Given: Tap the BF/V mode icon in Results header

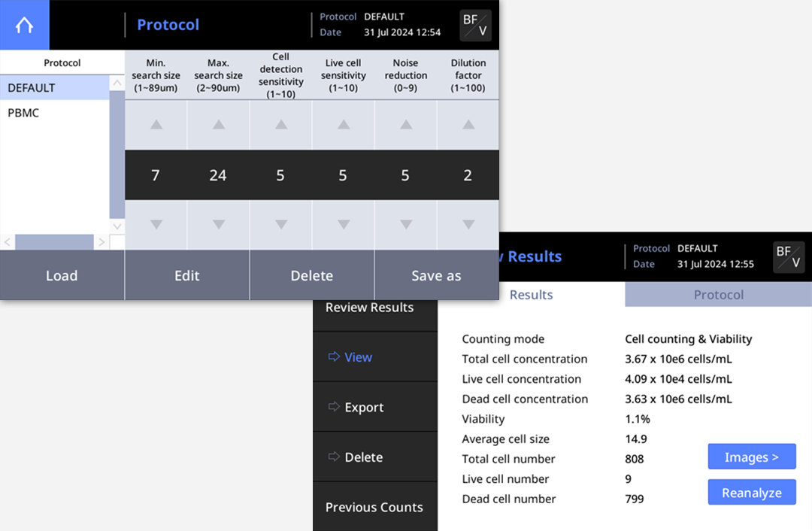Looking at the screenshot, I should (x=789, y=257).
